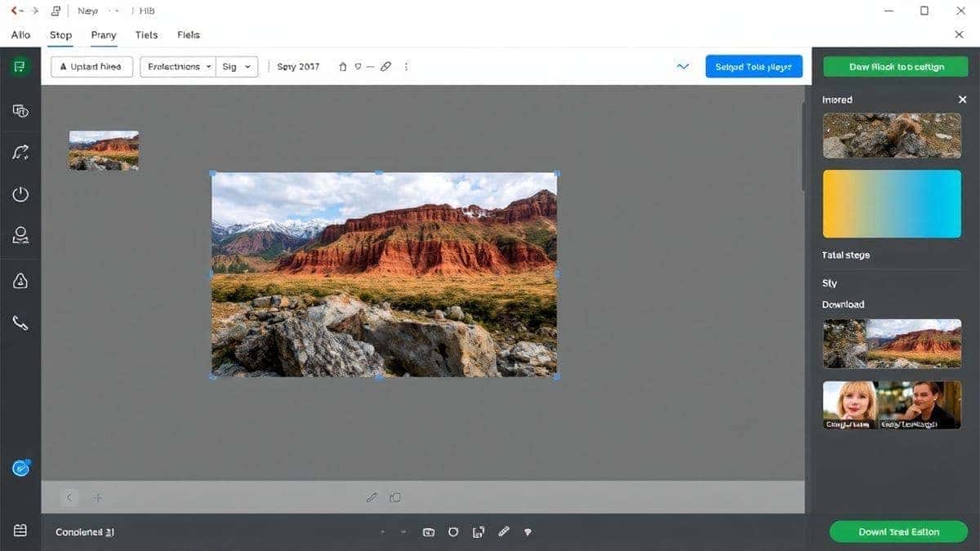Click the trash icon next to Sery 2037
The height and width of the screenshot is (551, 980).
click(x=343, y=67)
